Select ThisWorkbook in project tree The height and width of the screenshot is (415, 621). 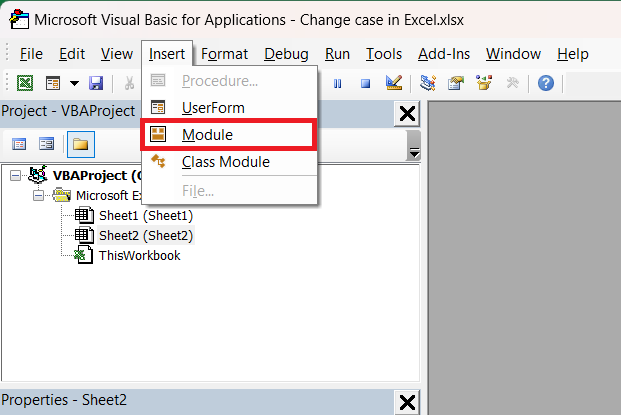point(139,255)
